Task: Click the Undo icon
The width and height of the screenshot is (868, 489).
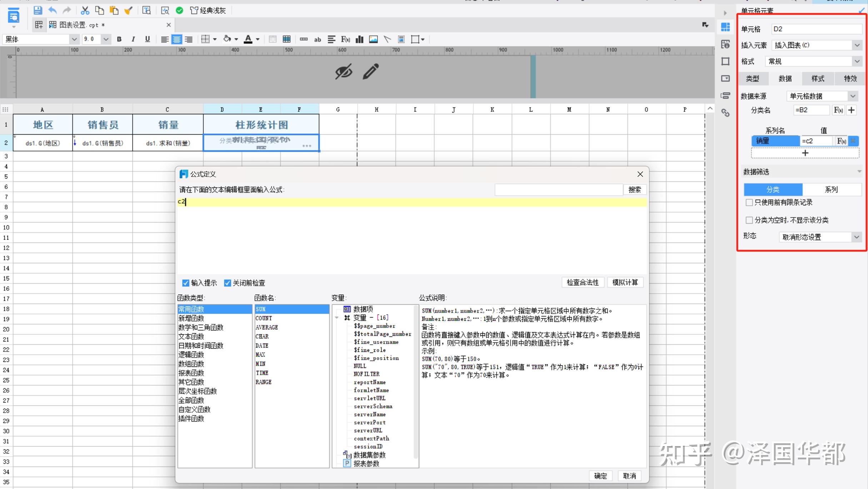Action: pyautogui.click(x=53, y=10)
